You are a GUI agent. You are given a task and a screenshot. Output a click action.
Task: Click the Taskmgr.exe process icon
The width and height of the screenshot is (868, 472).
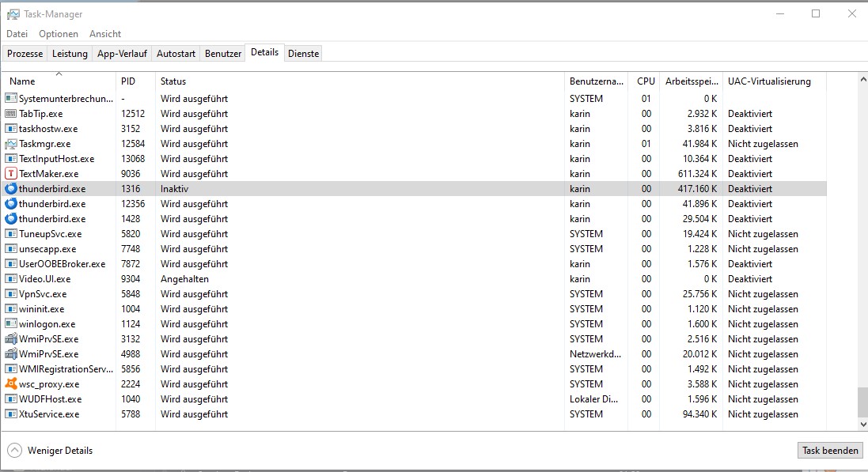(11, 144)
